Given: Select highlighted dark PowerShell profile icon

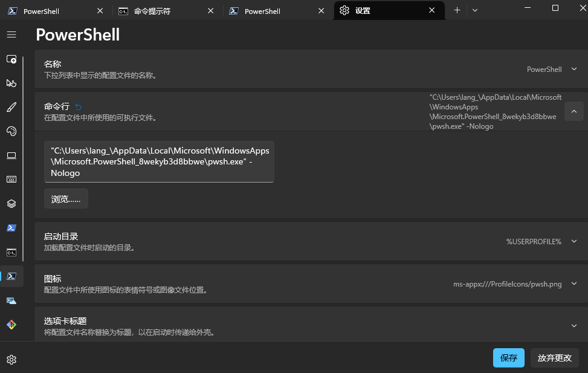Looking at the screenshot, I should [11, 276].
